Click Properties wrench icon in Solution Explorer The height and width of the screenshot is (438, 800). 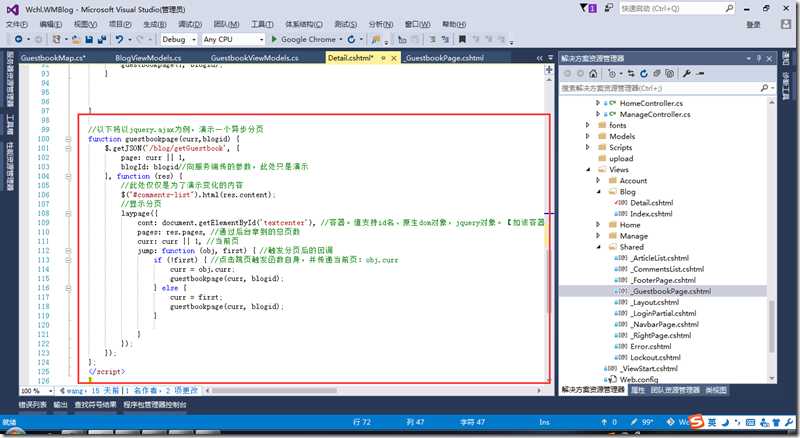click(x=687, y=74)
